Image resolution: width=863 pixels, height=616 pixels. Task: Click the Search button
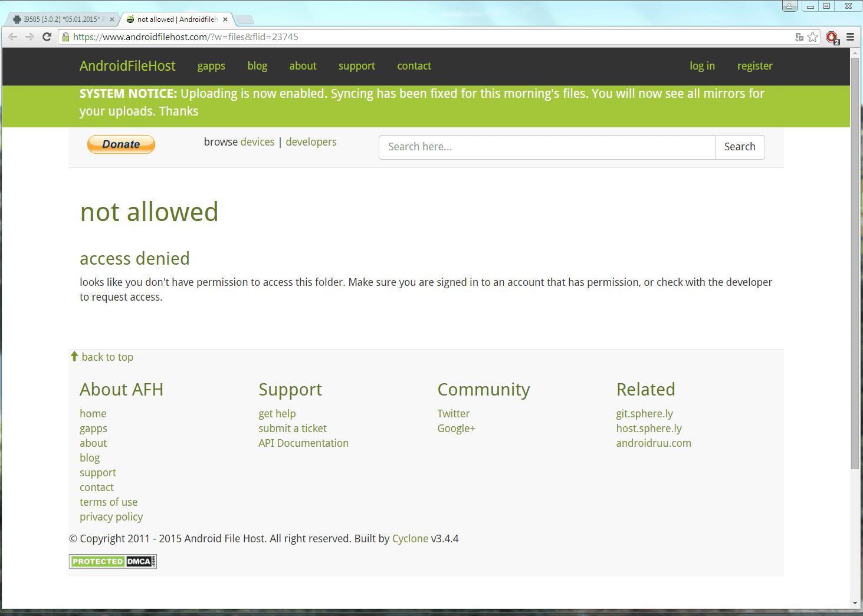pos(740,147)
